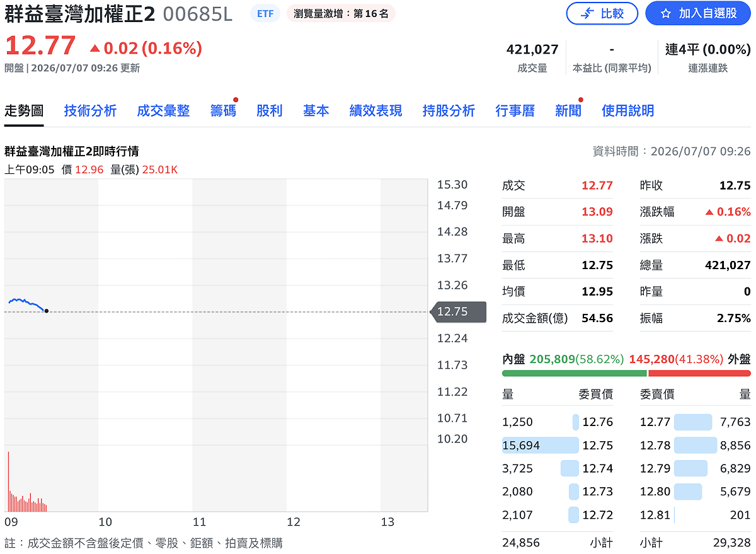Click the 12.75 price marker on chart axis
Viewport: 756px width, 554px height.
458,311
